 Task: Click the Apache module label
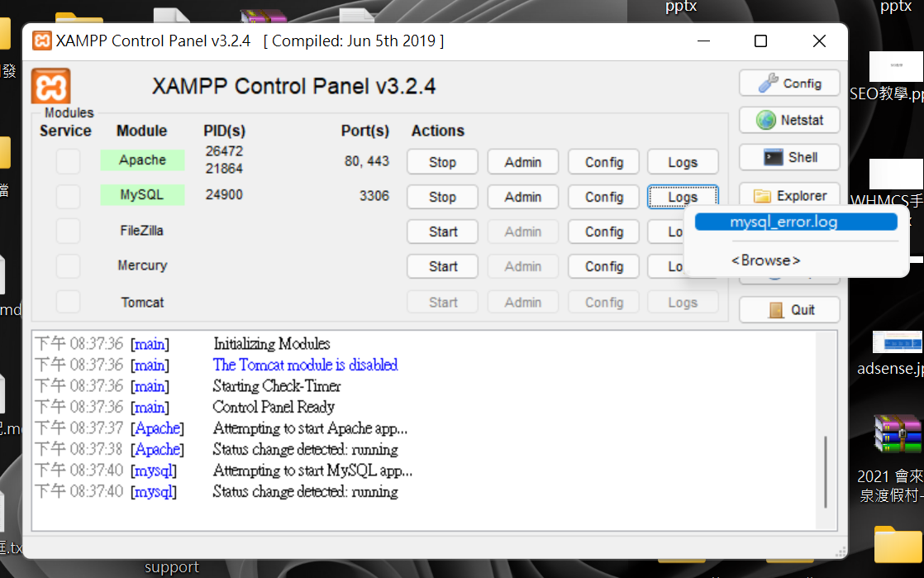[x=142, y=160]
